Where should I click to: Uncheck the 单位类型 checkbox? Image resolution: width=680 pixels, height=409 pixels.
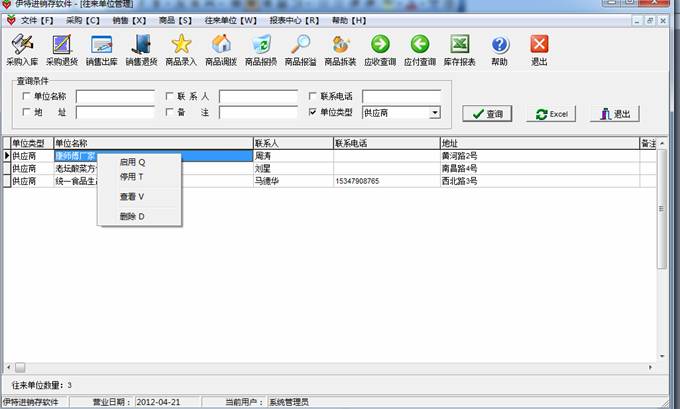[x=313, y=113]
